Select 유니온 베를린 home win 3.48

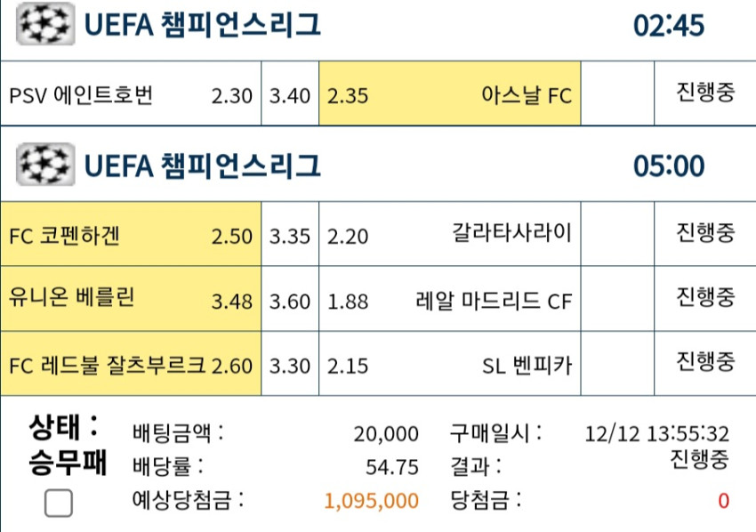(131, 299)
